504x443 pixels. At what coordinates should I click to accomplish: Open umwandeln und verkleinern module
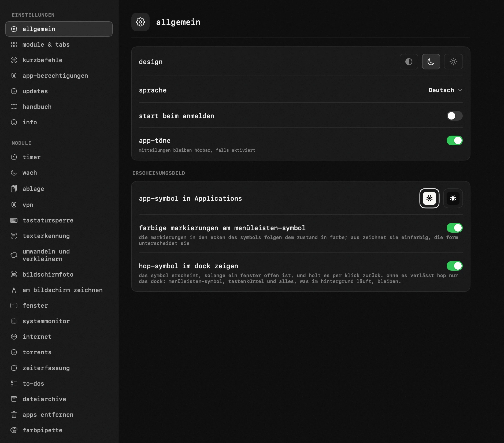pos(59,255)
